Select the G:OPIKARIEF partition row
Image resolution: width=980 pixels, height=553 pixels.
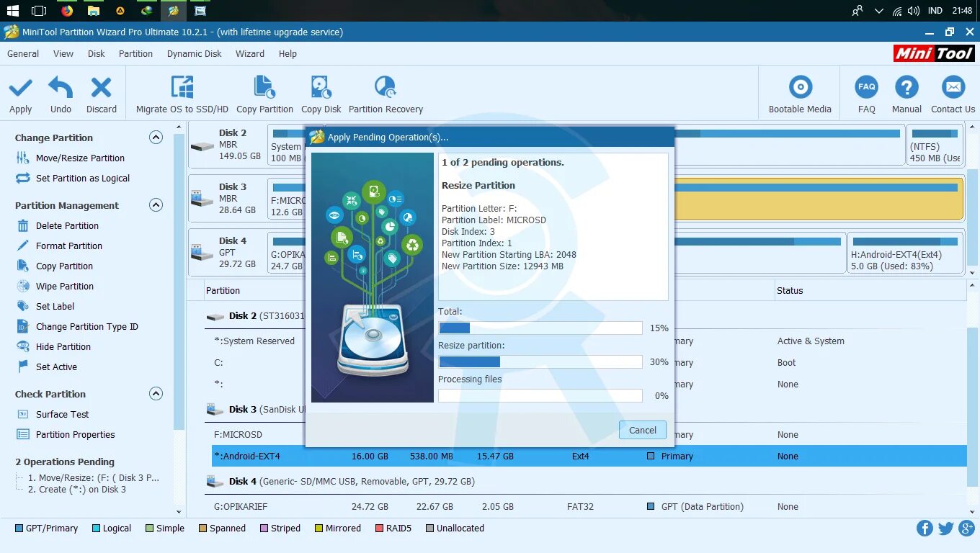coord(589,506)
